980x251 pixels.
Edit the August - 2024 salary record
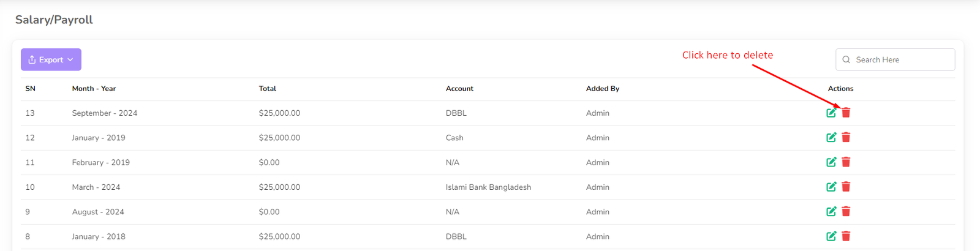click(831, 211)
